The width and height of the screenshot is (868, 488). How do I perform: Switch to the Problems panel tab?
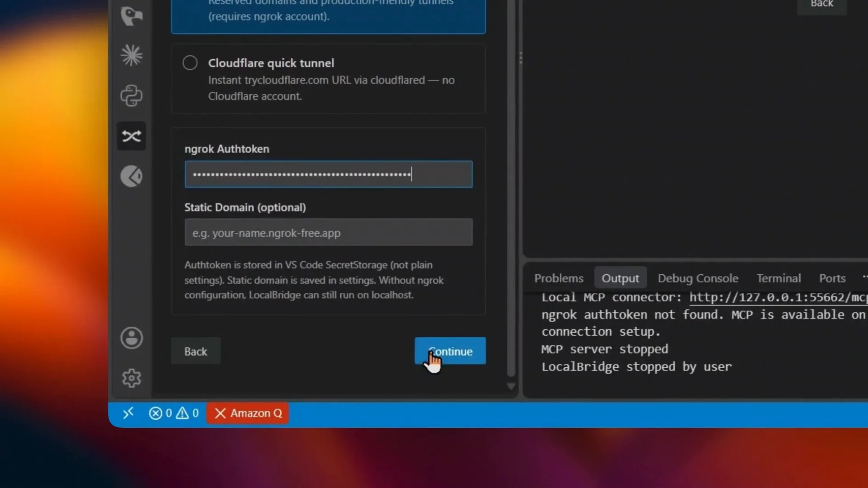(559, 278)
